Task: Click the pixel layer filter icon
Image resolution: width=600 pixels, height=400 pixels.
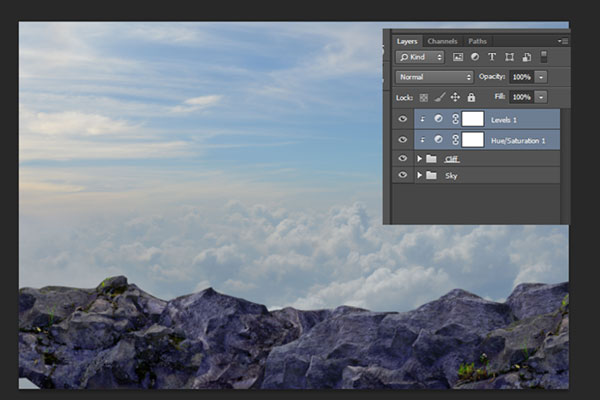Action: coord(457,57)
